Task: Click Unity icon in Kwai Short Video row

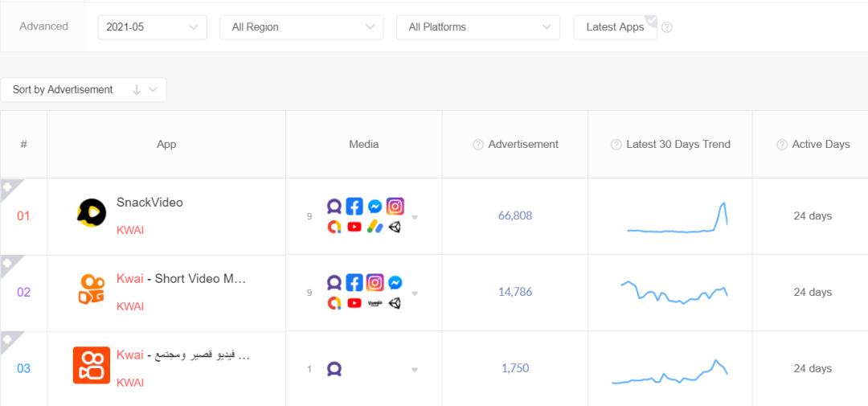Action: [x=395, y=304]
